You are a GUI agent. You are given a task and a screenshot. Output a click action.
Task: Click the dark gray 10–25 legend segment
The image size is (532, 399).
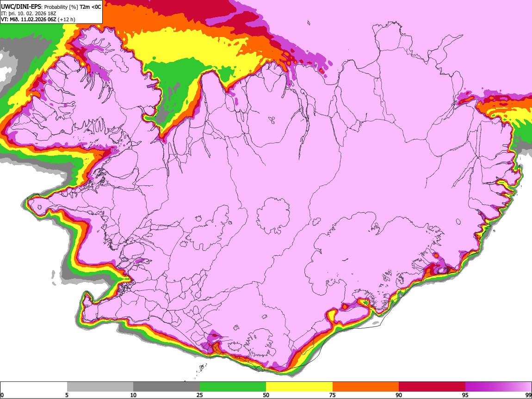[167, 387]
